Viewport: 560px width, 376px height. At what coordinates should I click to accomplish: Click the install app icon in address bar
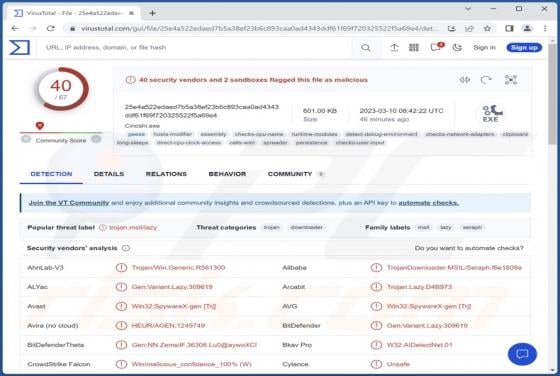pos(451,29)
